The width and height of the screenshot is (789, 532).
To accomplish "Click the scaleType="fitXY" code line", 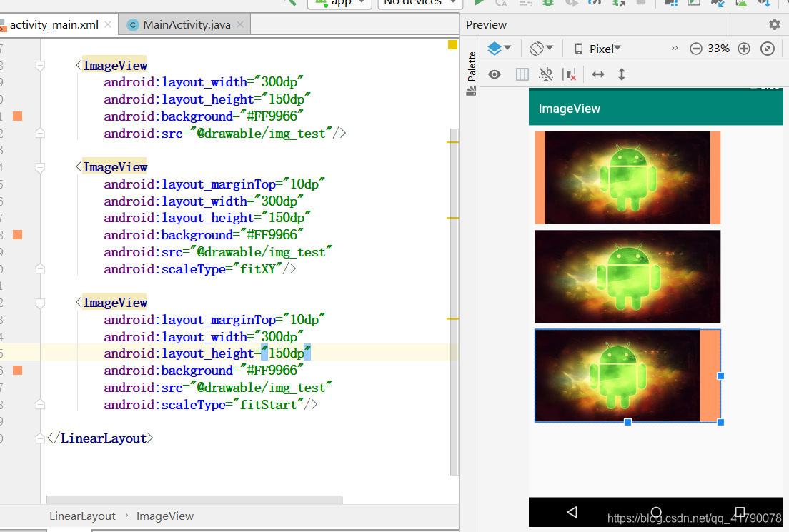I will 200,269.
